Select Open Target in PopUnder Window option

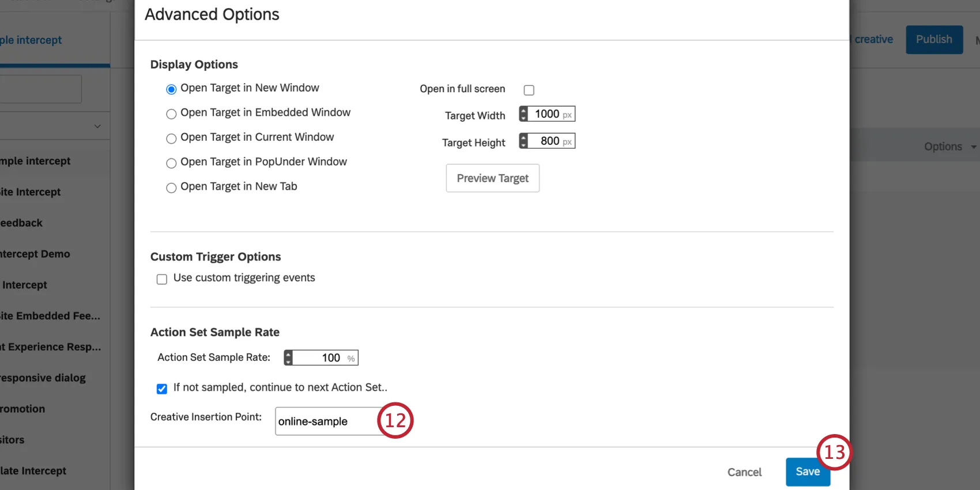[x=171, y=163]
